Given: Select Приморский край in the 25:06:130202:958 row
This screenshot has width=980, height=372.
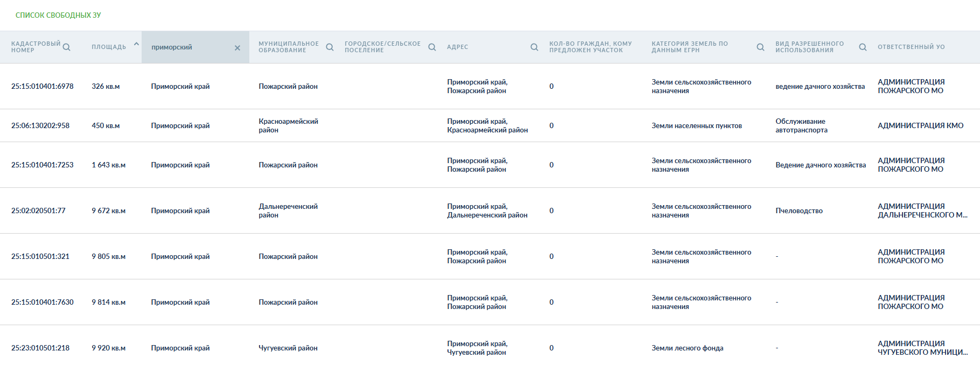Looking at the screenshot, I should tap(180, 125).
